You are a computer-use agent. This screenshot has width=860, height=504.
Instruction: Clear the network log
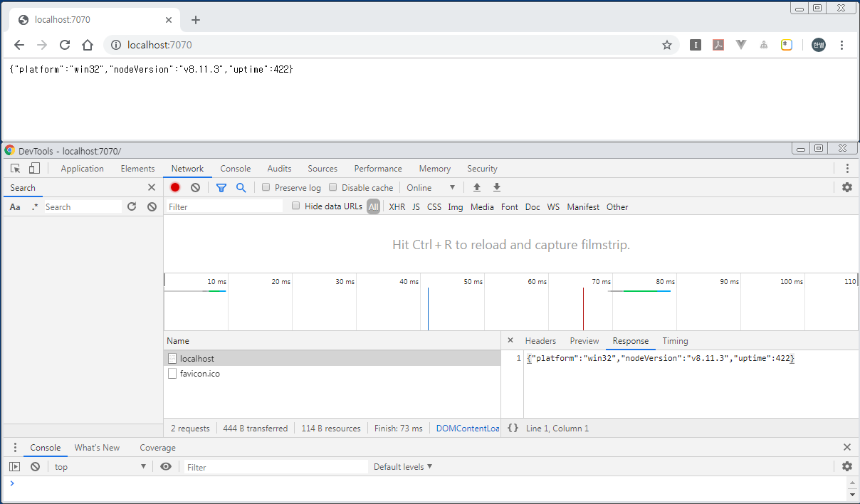195,188
